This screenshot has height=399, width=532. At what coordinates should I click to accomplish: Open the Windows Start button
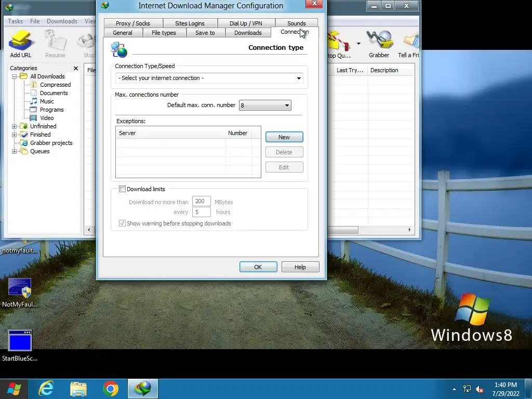pos(14,389)
